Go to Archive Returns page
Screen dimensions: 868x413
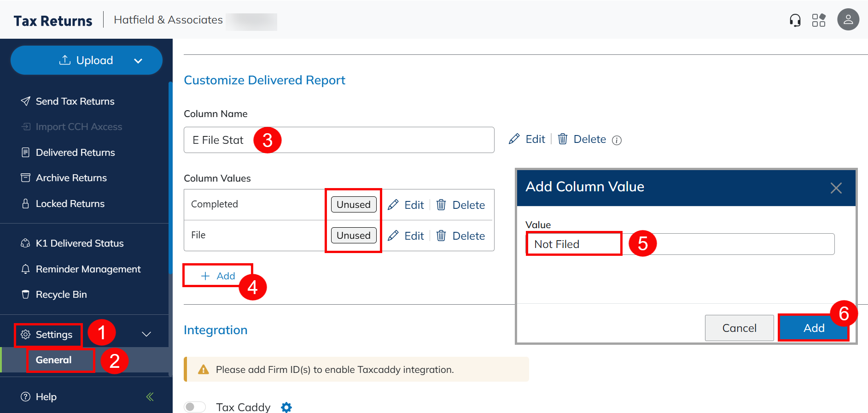pyautogui.click(x=71, y=178)
